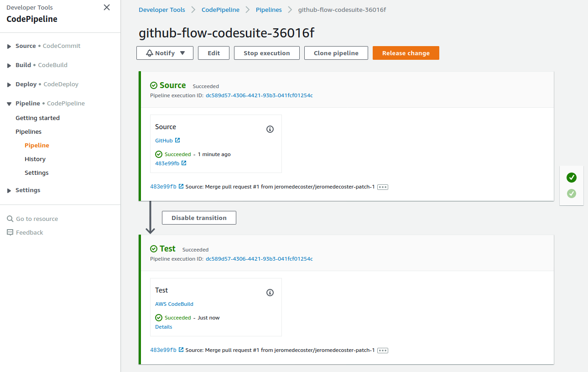Click the external link icon after the Source stage revision 483e99fb
Viewport: 588px width, 372px height.
click(181, 186)
